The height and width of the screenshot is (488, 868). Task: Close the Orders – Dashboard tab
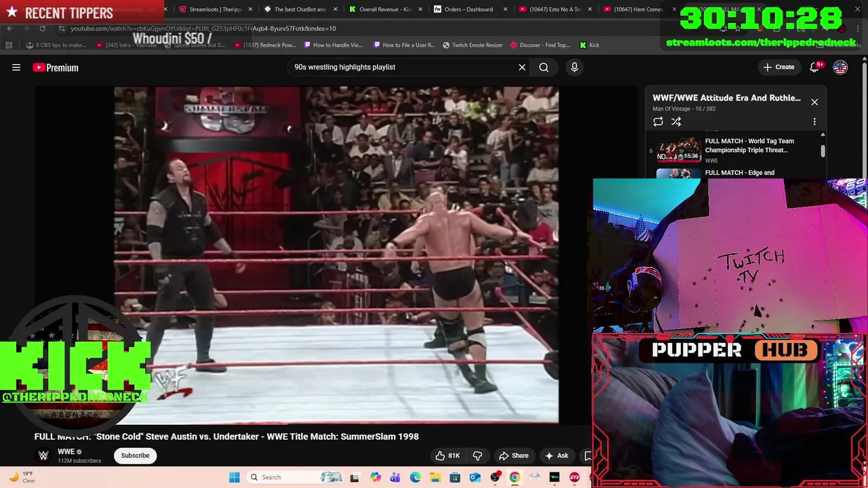click(x=505, y=9)
